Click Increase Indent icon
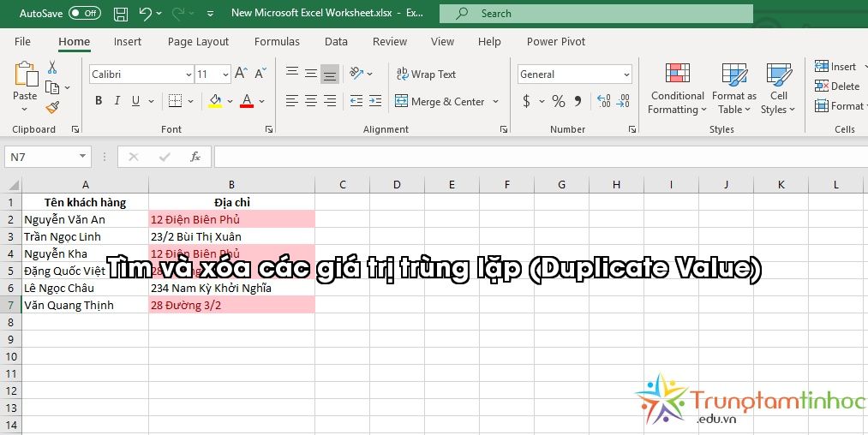The height and width of the screenshot is (435, 868). 375,101
